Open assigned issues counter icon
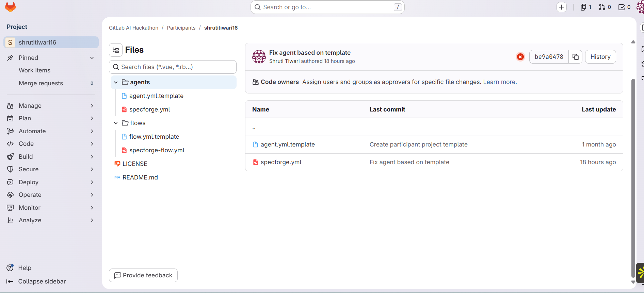This screenshot has width=644, height=293. 586,7
